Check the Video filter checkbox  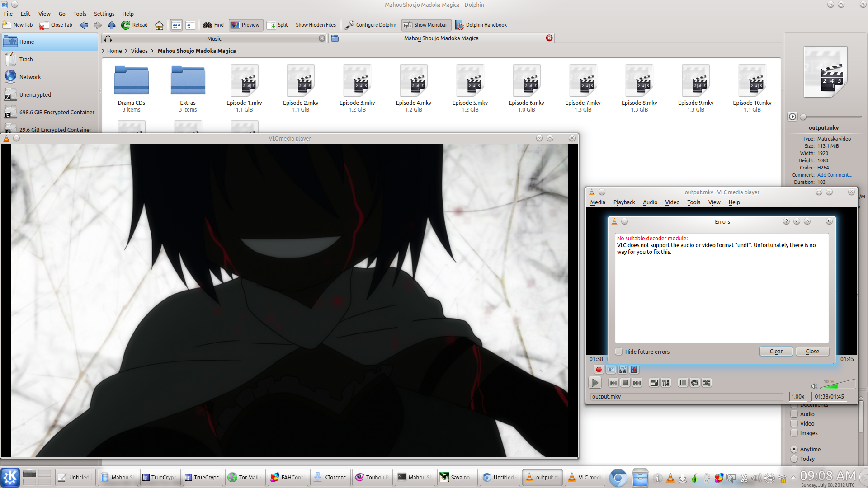pos(794,423)
